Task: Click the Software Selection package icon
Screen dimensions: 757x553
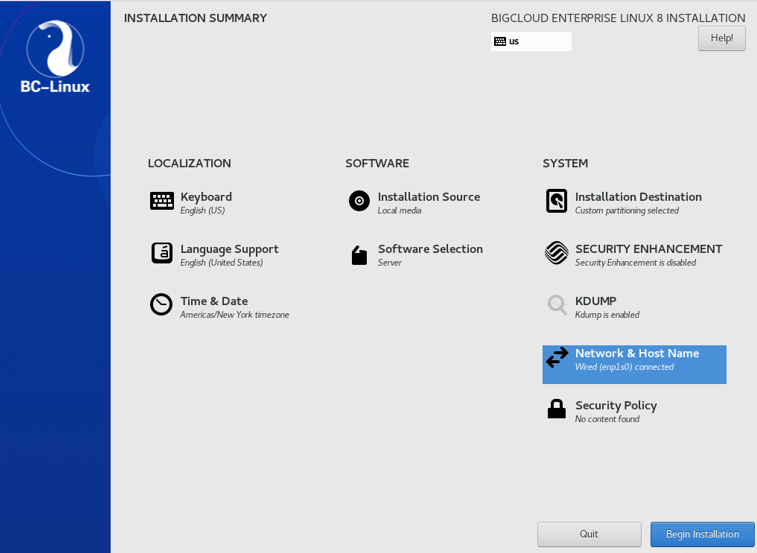Action: click(359, 255)
